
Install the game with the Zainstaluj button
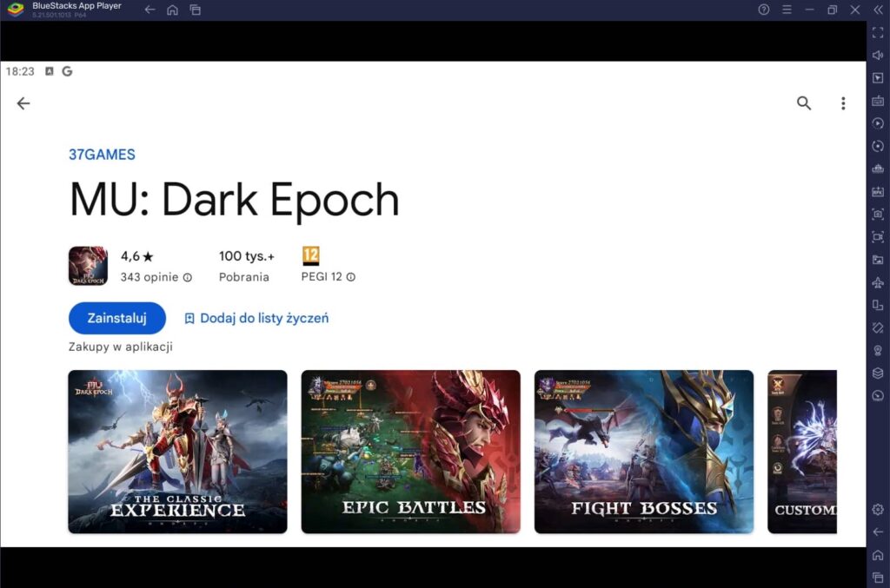[x=116, y=318]
